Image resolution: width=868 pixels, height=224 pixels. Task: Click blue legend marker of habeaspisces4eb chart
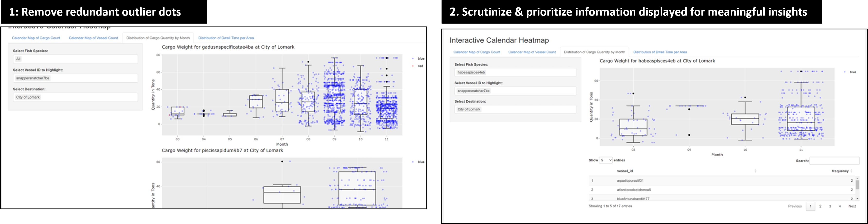(x=844, y=72)
